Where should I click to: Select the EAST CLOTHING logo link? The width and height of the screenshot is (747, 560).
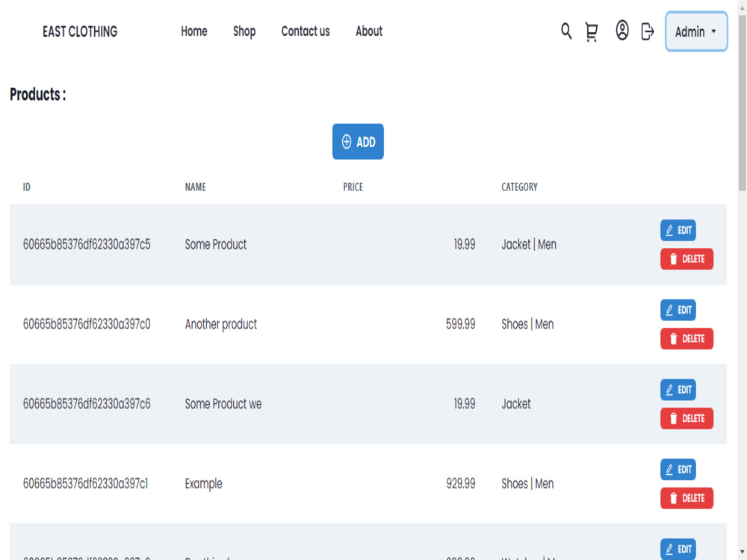(x=80, y=31)
